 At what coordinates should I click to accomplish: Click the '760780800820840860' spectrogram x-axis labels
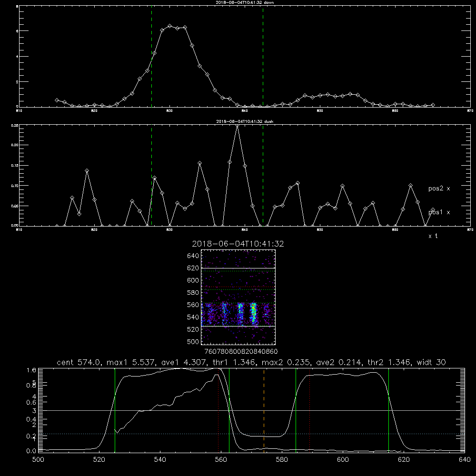pyautogui.click(x=241, y=351)
